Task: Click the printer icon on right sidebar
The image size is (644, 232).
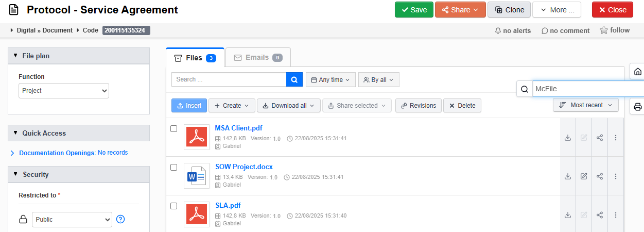Action: click(638, 107)
